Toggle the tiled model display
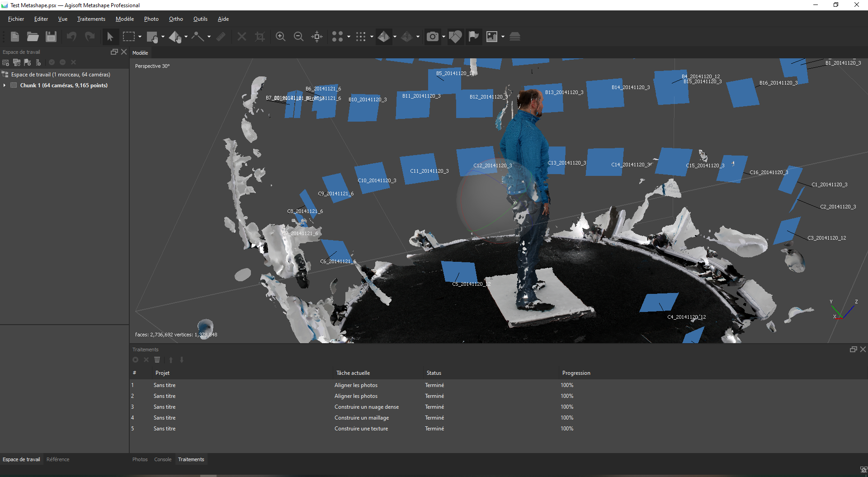The width and height of the screenshot is (868, 477). 406,37
